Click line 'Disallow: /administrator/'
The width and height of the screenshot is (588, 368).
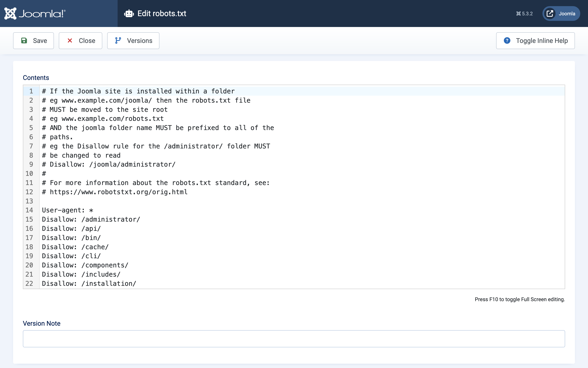91,219
